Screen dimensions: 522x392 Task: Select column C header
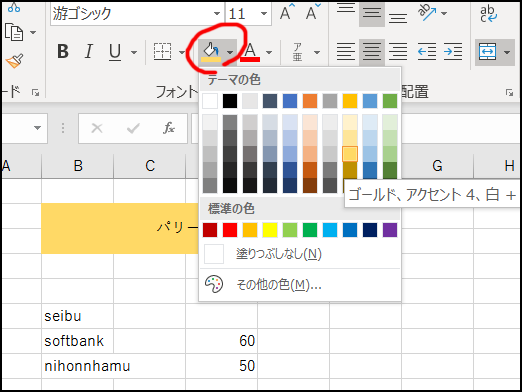coord(150,166)
